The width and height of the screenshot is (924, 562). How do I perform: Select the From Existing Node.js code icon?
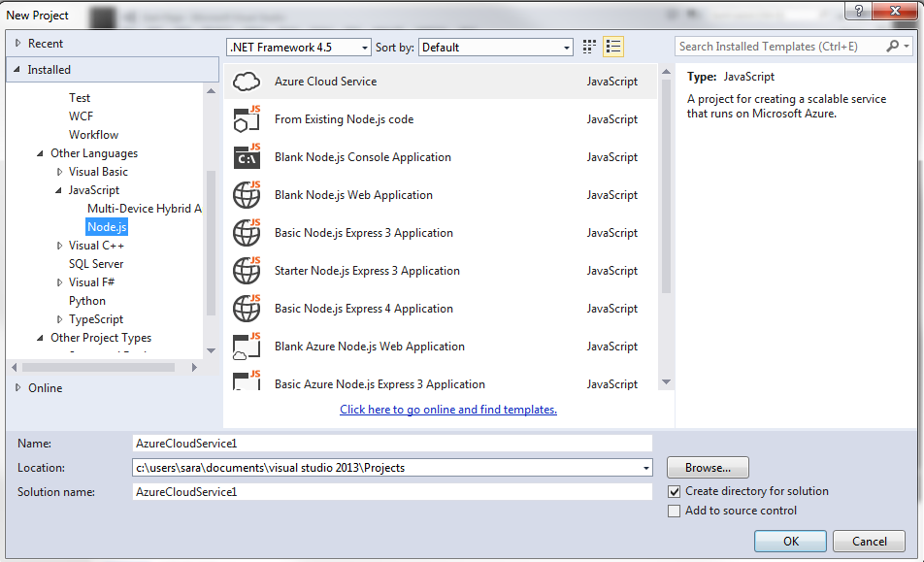pyautogui.click(x=247, y=119)
